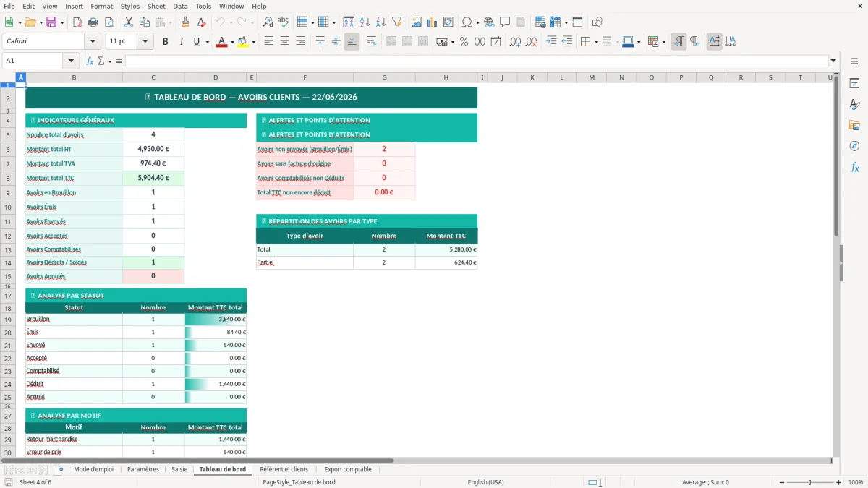Adjust the zoom slider in status bar
The height and width of the screenshot is (488, 868).
810,482
